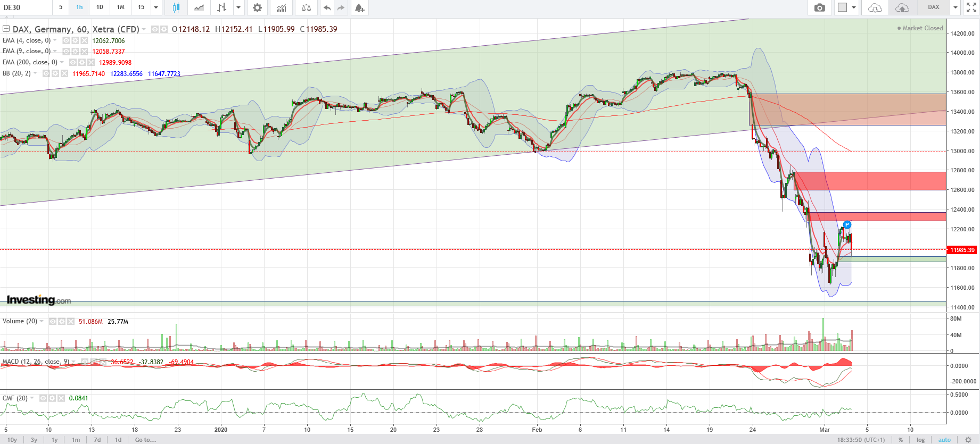Select the 1D interval

coord(100,7)
